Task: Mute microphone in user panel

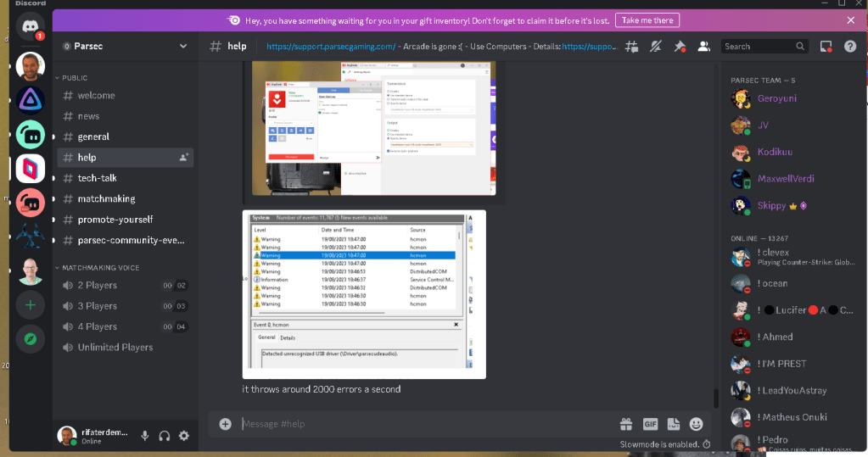Action: pyautogui.click(x=144, y=436)
